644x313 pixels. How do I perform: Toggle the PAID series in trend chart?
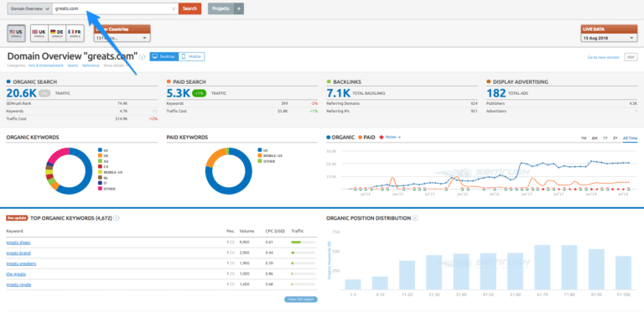pyautogui.click(x=367, y=137)
